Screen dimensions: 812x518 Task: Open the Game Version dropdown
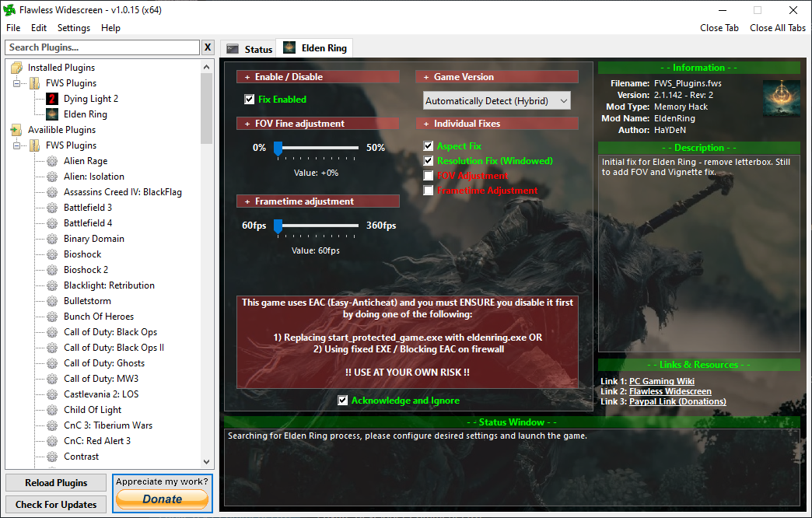[x=497, y=100]
